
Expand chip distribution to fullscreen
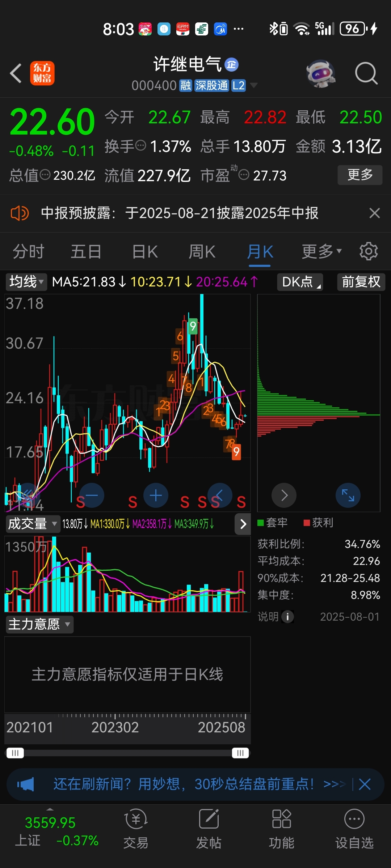[x=348, y=495]
